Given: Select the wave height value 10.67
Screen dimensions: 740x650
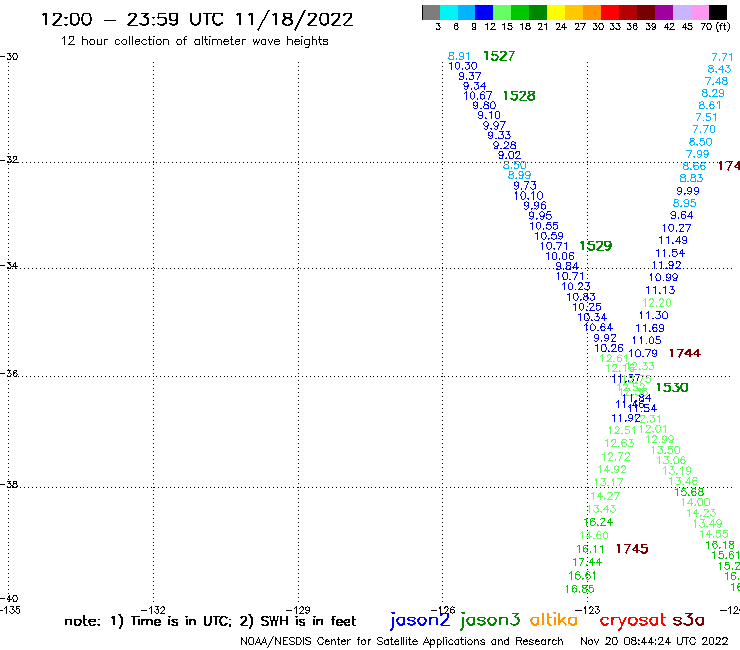Looking at the screenshot, I should pyautogui.click(x=478, y=96).
